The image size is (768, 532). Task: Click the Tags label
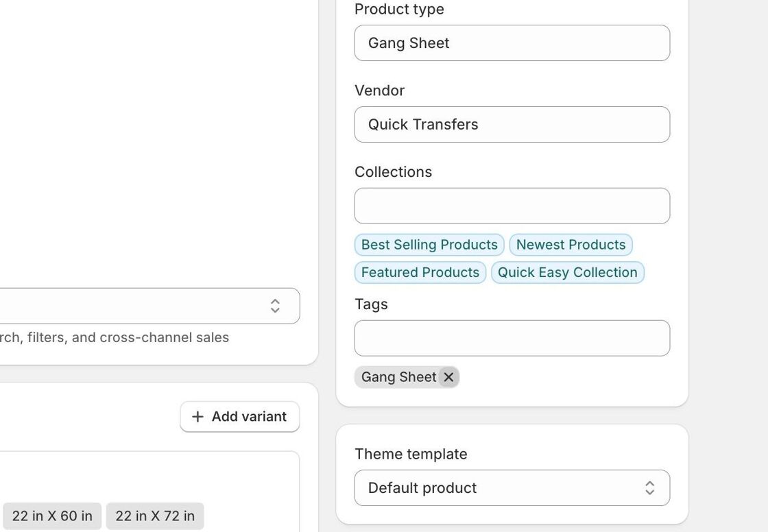click(x=371, y=304)
